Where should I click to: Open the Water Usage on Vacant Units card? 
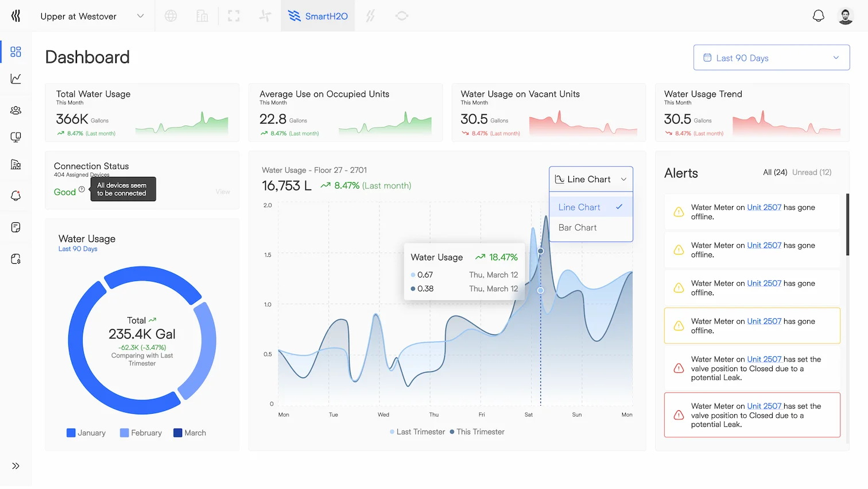pos(549,113)
